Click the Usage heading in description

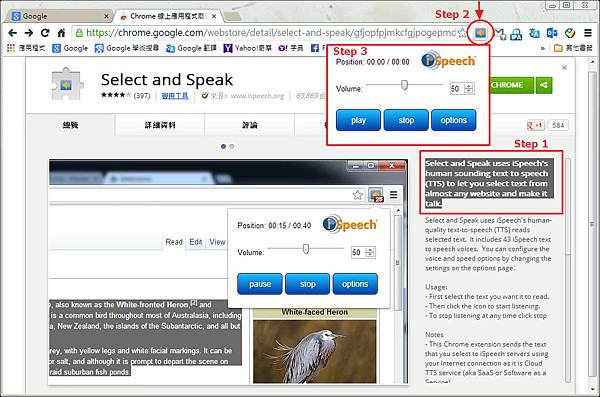point(436,287)
